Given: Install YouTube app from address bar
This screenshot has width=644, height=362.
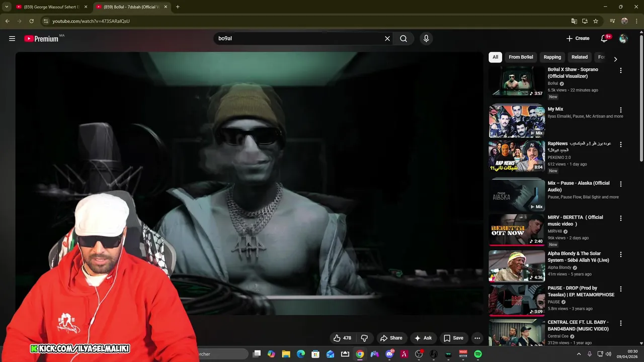Looking at the screenshot, I should (585, 21).
